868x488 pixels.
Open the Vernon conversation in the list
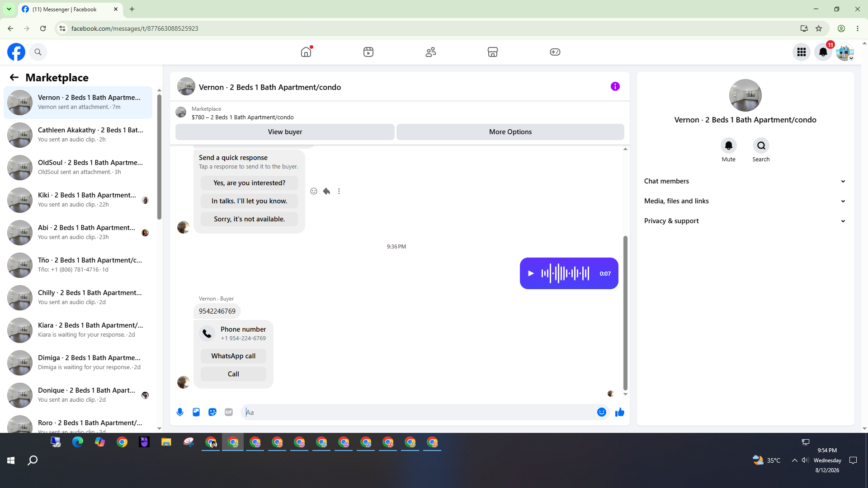point(78,103)
